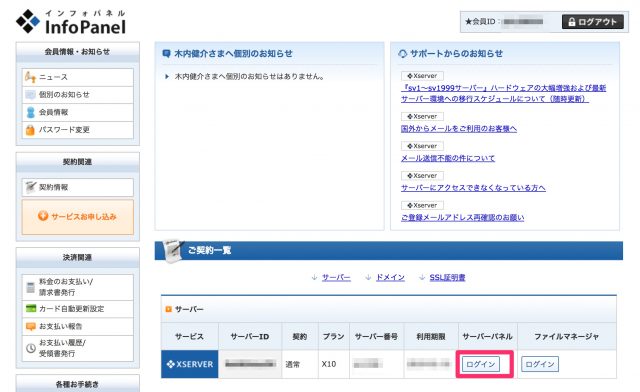
Task: Open ご登録メールアドレス再確認のお願い link
Action: pos(462,218)
